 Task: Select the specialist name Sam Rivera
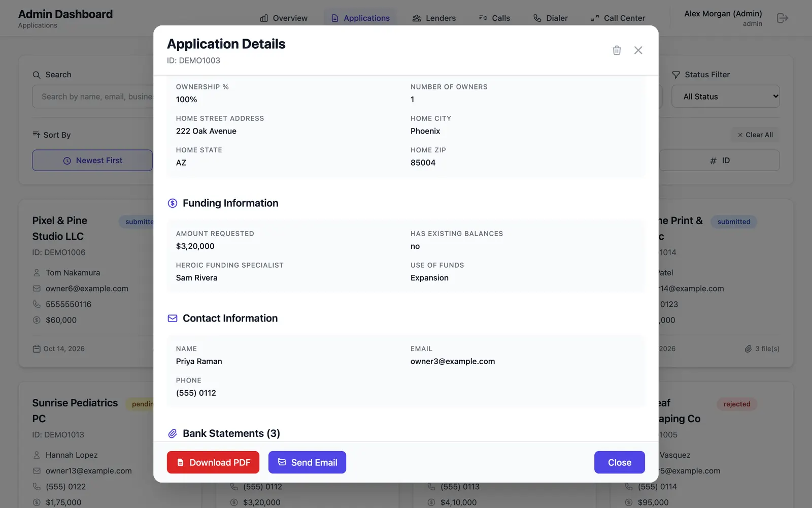[x=197, y=278]
